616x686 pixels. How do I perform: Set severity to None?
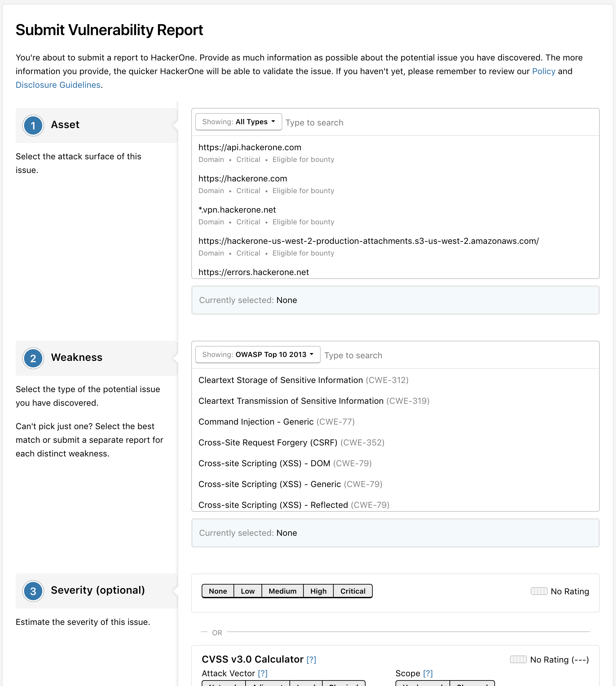[x=218, y=591]
